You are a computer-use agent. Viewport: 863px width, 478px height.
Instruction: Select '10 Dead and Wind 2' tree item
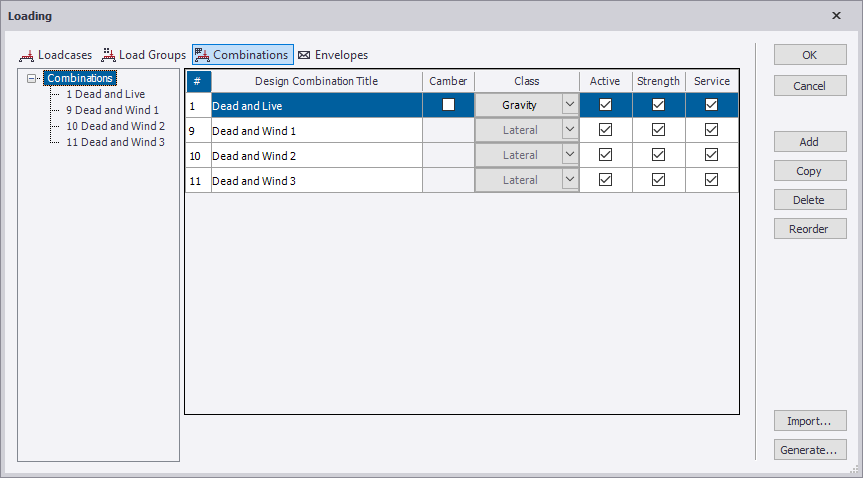(x=116, y=126)
